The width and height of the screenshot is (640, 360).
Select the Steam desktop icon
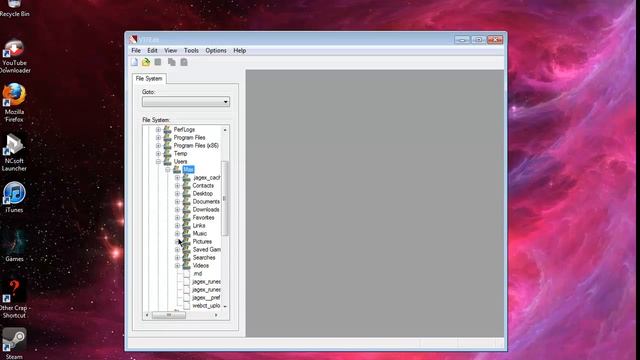pyautogui.click(x=14, y=344)
